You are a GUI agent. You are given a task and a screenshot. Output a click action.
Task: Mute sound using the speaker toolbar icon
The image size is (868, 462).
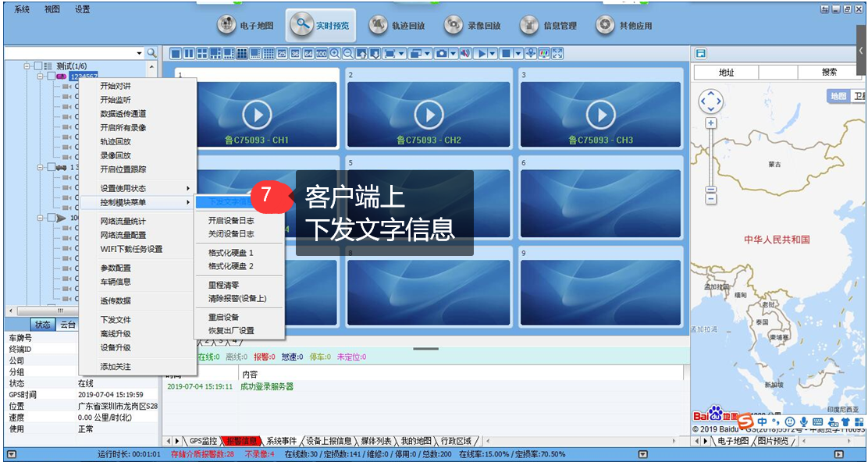[465, 53]
